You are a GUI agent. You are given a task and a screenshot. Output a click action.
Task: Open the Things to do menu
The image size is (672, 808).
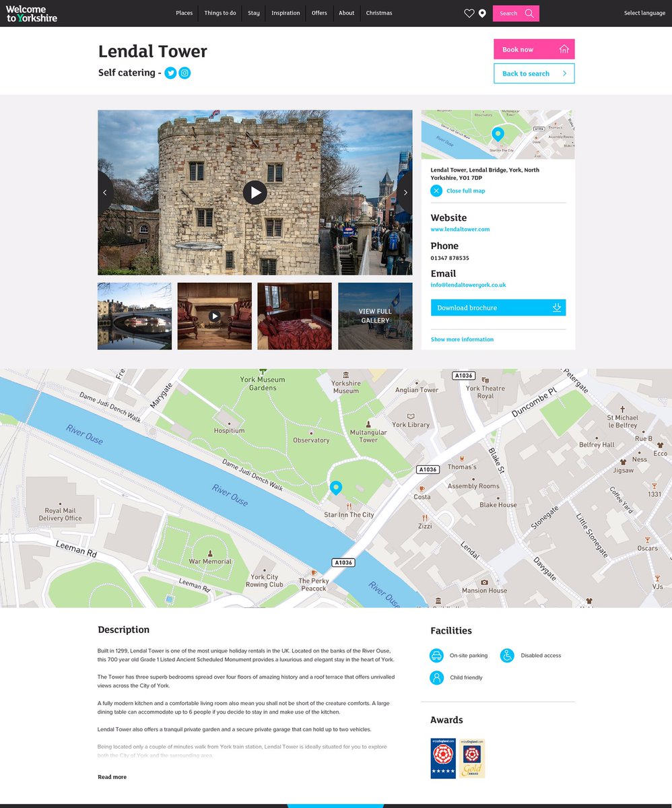tap(220, 13)
